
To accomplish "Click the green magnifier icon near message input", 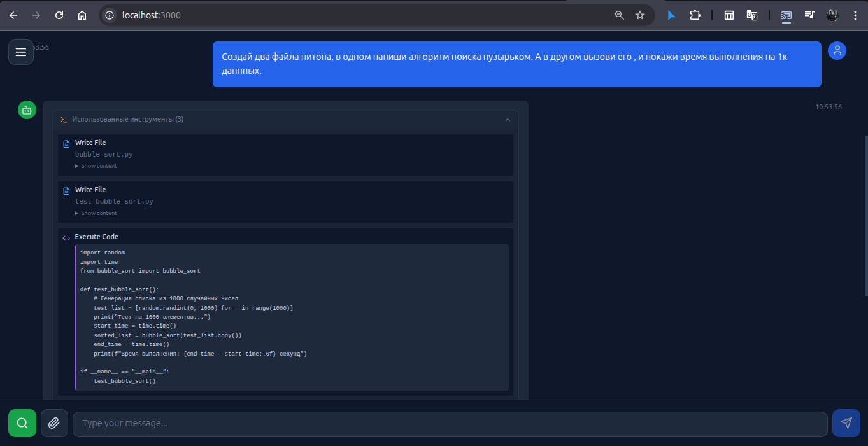I will click(22, 422).
